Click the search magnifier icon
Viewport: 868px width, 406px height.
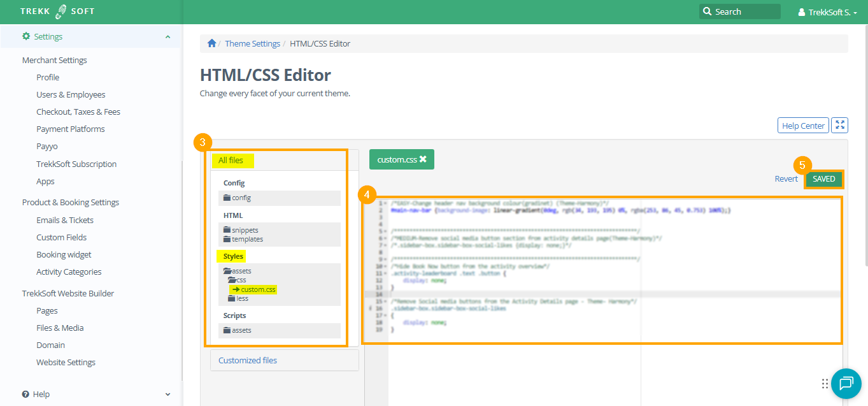[x=707, y=11]
